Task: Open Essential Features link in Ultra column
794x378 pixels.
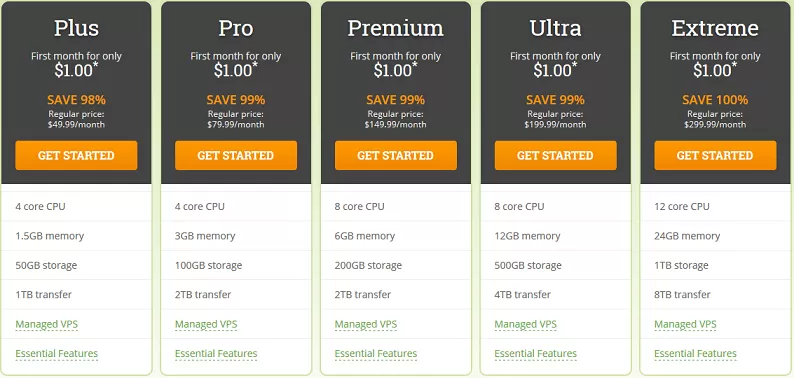Action: [536, 354]
